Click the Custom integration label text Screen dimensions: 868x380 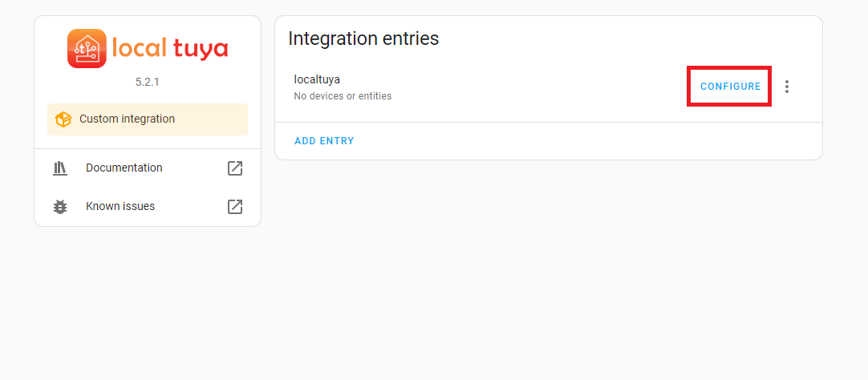(127, 119)
